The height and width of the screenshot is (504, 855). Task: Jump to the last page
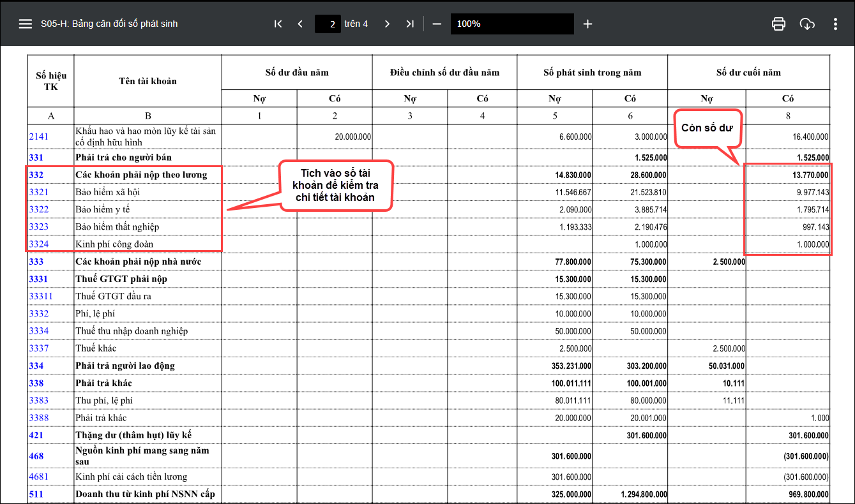410,24
